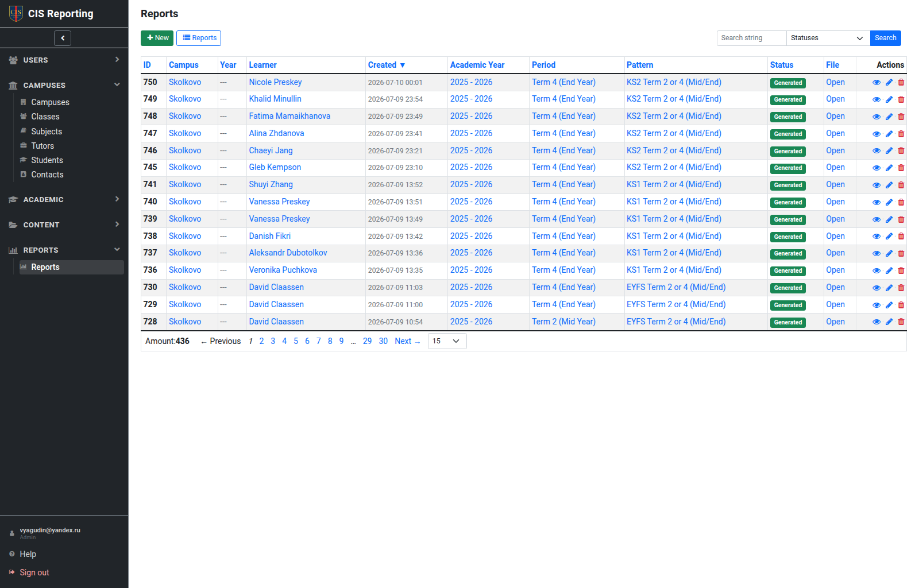Screen dimensions: 919x588
Task: Expand the Users menu section
Action: pyautogui.click(x=64, y=60)
